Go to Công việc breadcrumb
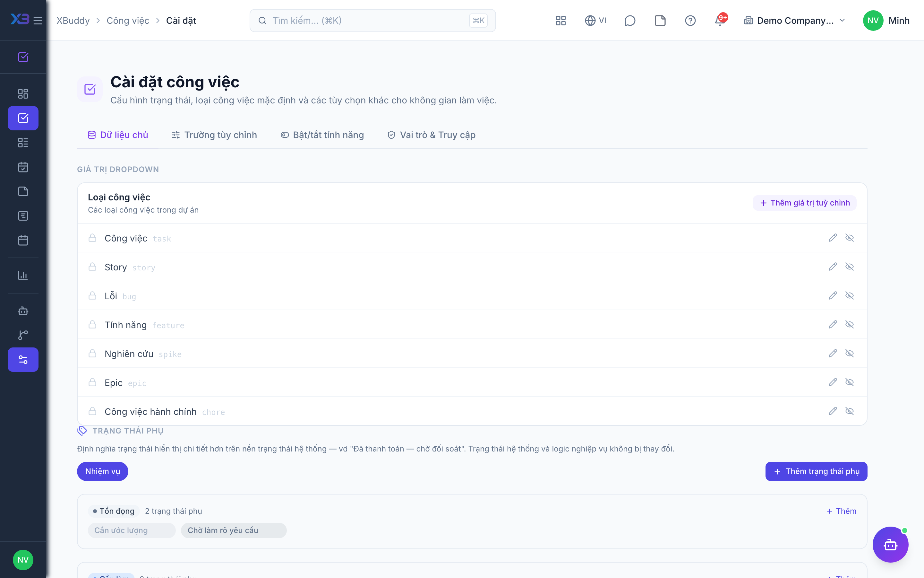The image size is (924, 578). pos(128,20)
